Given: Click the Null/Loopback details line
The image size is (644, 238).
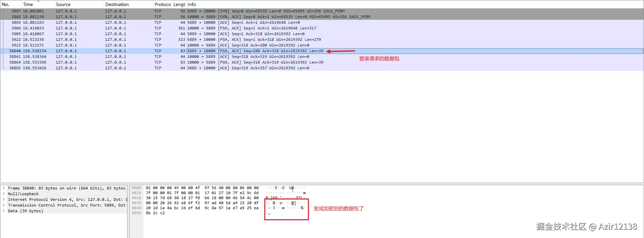Looking at the screenshot, I should pyautogui.click(x=23, y=194).
